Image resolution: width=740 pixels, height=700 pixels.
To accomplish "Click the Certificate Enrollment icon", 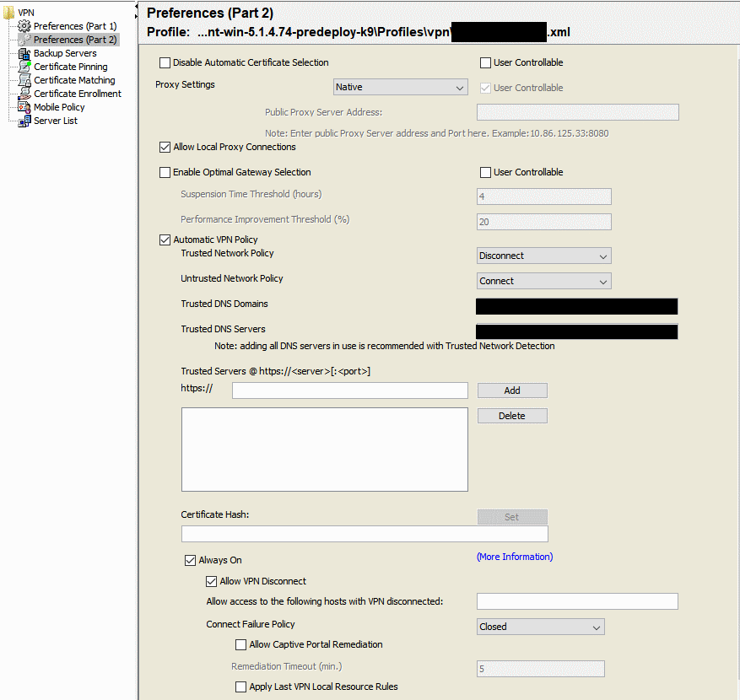I will click(24, 94).
